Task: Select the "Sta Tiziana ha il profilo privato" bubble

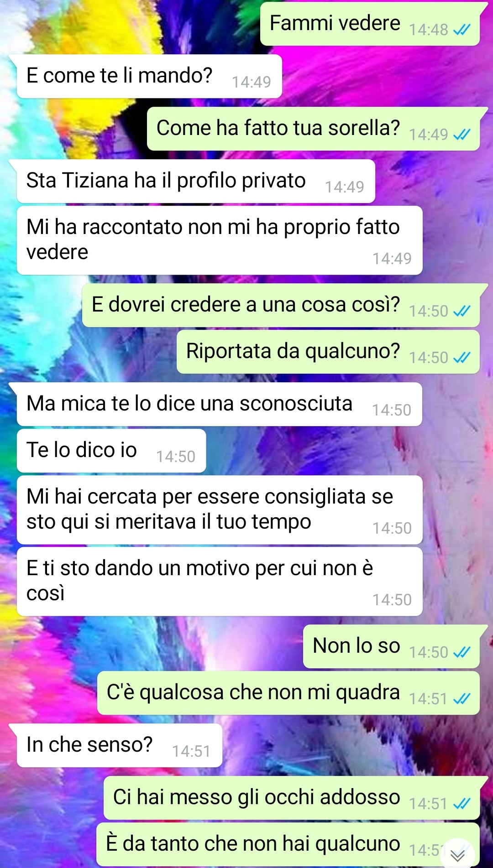Action: click(196, 181)
